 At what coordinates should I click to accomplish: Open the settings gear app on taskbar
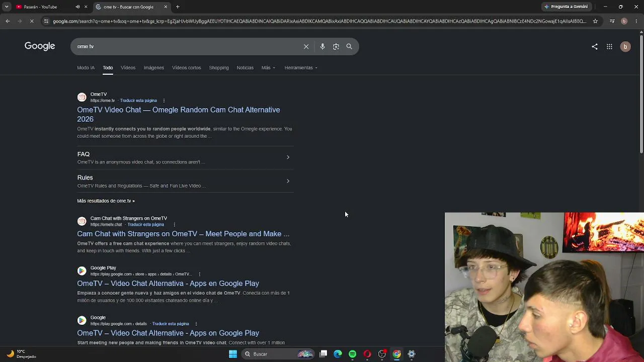412,354
